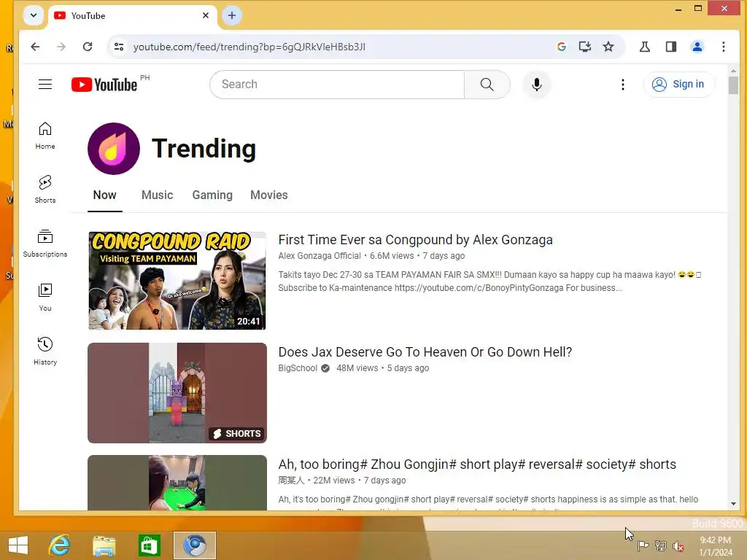Open History in sidebar
This screenshot has width=747, height=560.
pyautogui.click(x=45, y=351)
